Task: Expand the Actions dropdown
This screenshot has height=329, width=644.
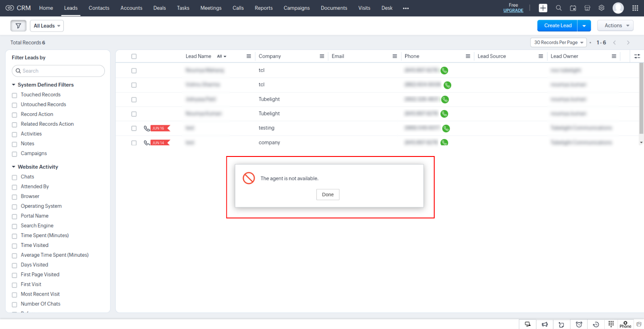Action: coord(615,26)
